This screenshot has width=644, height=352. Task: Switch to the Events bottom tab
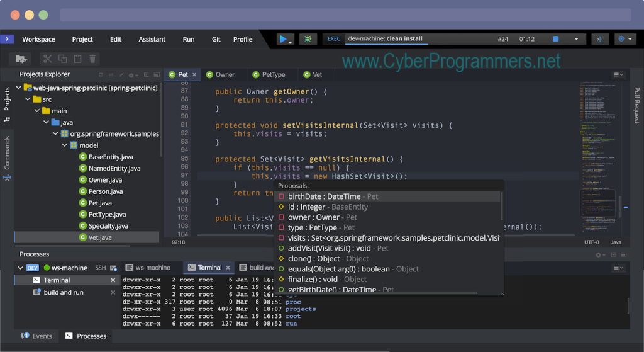36,336
